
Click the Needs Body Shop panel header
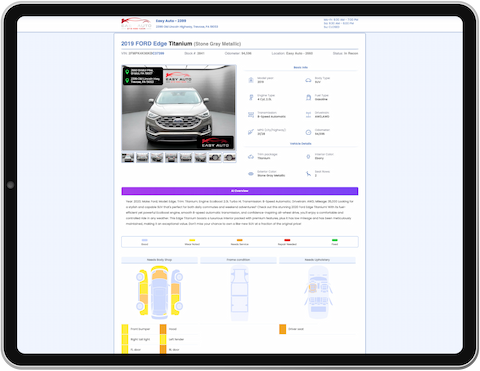click(159, 260)
